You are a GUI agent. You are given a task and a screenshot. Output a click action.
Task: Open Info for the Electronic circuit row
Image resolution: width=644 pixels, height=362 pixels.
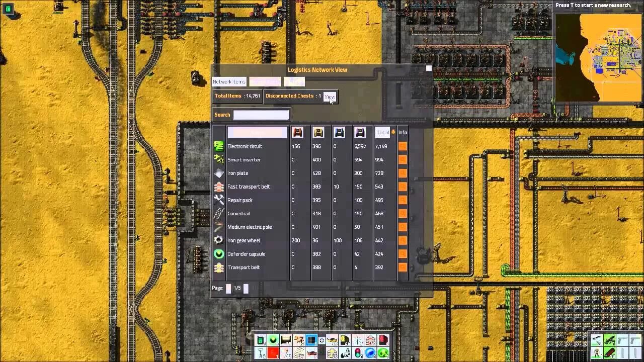403,146
